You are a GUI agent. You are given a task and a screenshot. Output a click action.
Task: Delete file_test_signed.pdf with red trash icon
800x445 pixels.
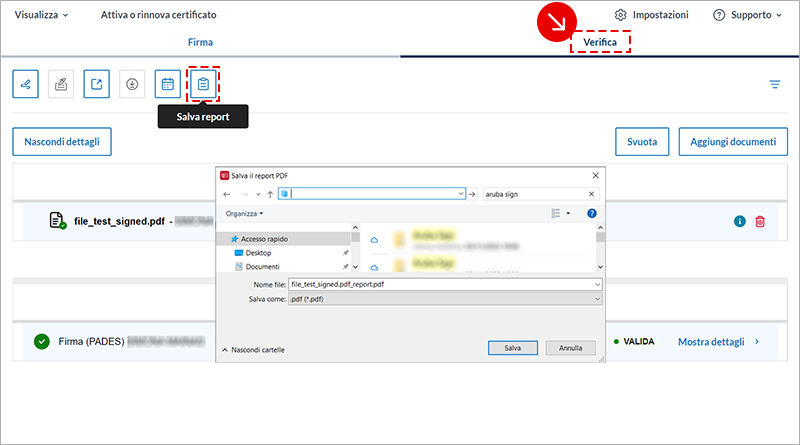click(760, 221)
